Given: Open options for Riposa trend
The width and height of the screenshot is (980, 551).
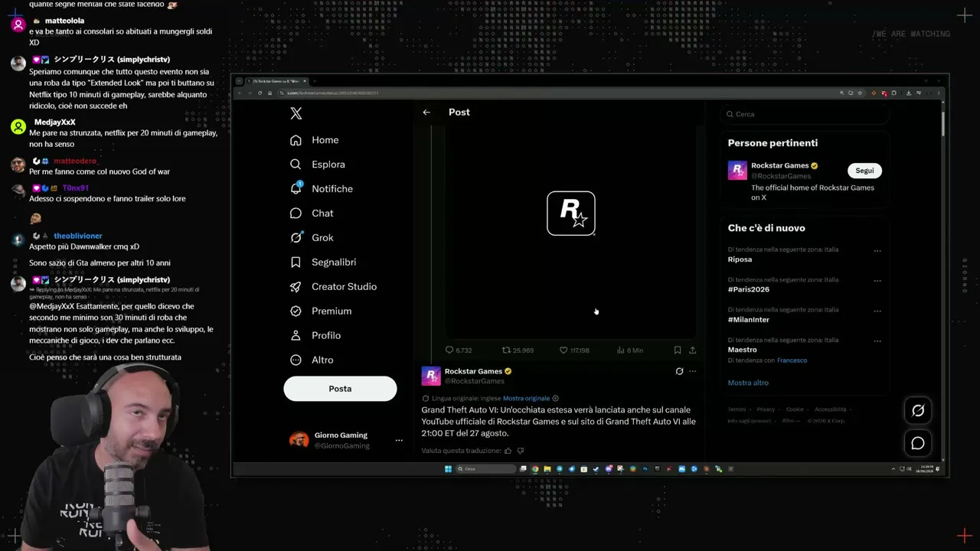Looking at the screenshot, I should point(877,251).
